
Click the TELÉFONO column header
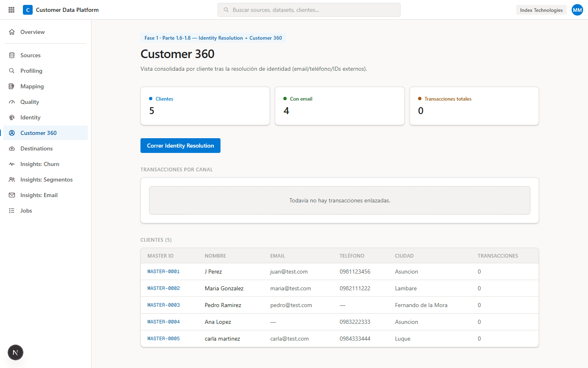[x=352, y=256]
